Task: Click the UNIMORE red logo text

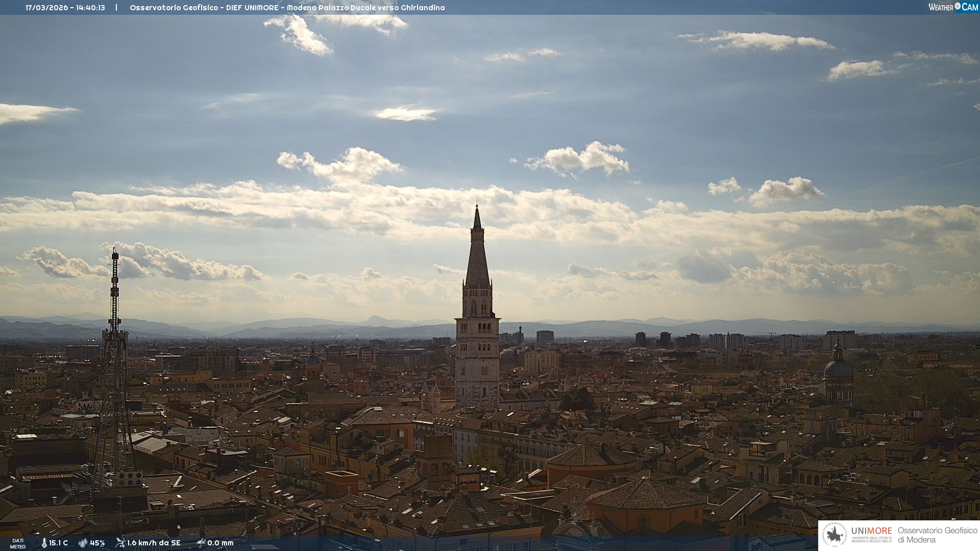Action: coord(871,531)
